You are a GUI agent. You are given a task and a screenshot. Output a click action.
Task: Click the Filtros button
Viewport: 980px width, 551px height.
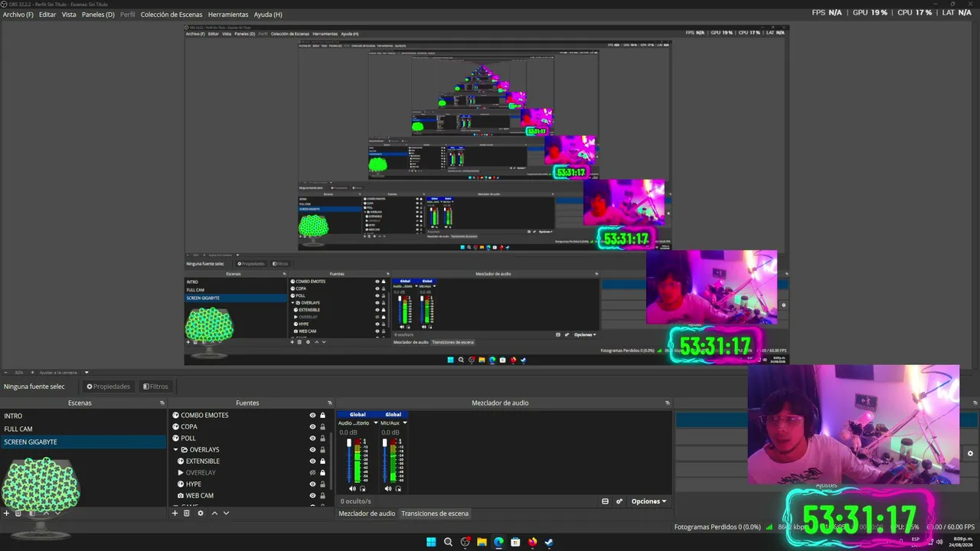pos(155,386)
